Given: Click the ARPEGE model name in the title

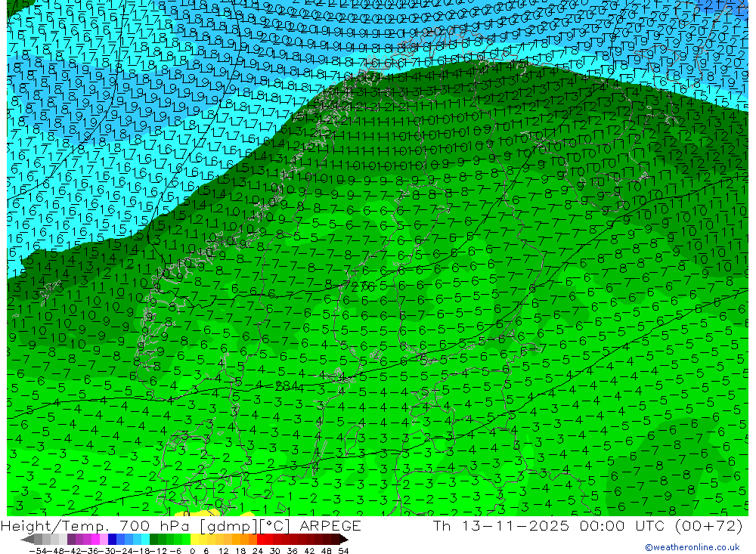Looking at the screenshot, I should click(330, 526).
